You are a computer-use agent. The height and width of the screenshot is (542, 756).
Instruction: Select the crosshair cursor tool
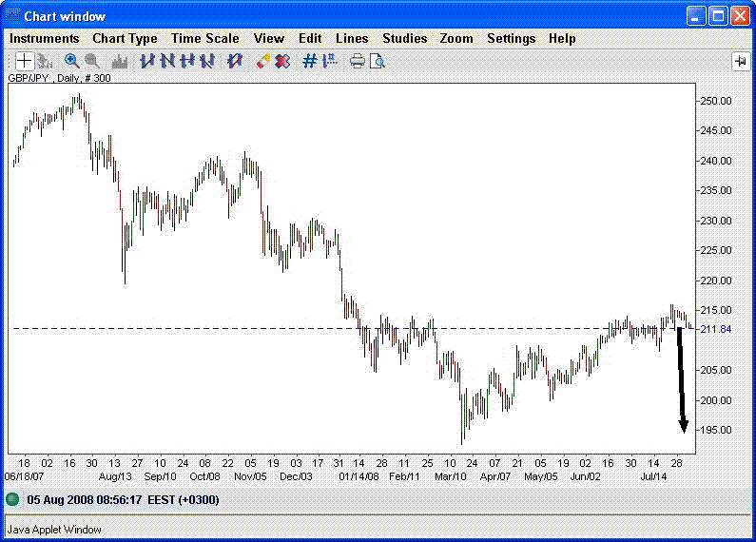pos(24,61)
